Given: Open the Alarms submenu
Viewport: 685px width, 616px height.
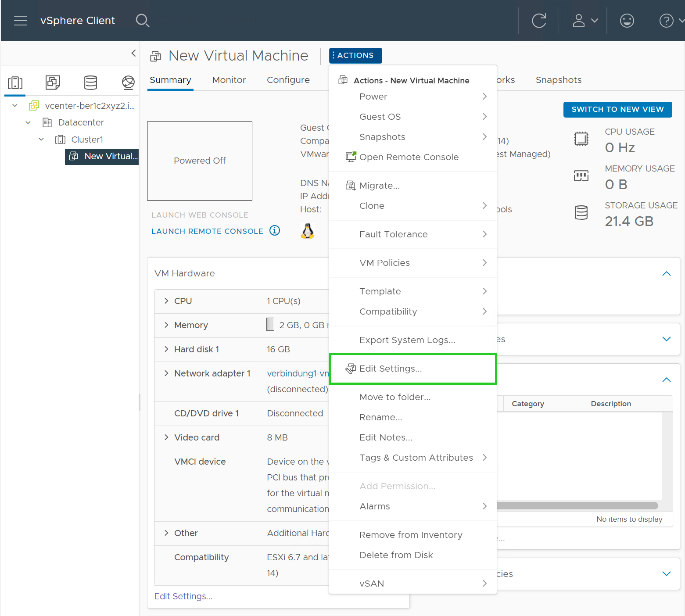Looking at the screenshot, I should 413,506.
